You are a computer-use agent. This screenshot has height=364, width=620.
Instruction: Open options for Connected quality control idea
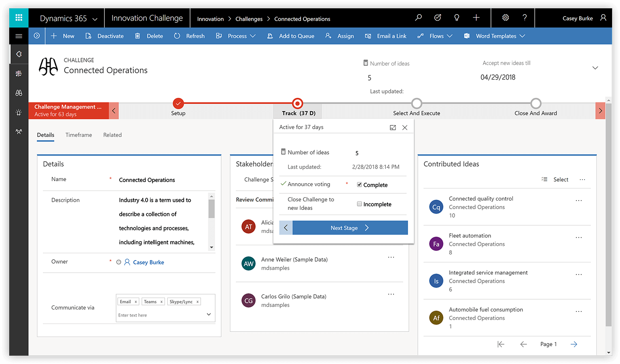tap(579, 201)
